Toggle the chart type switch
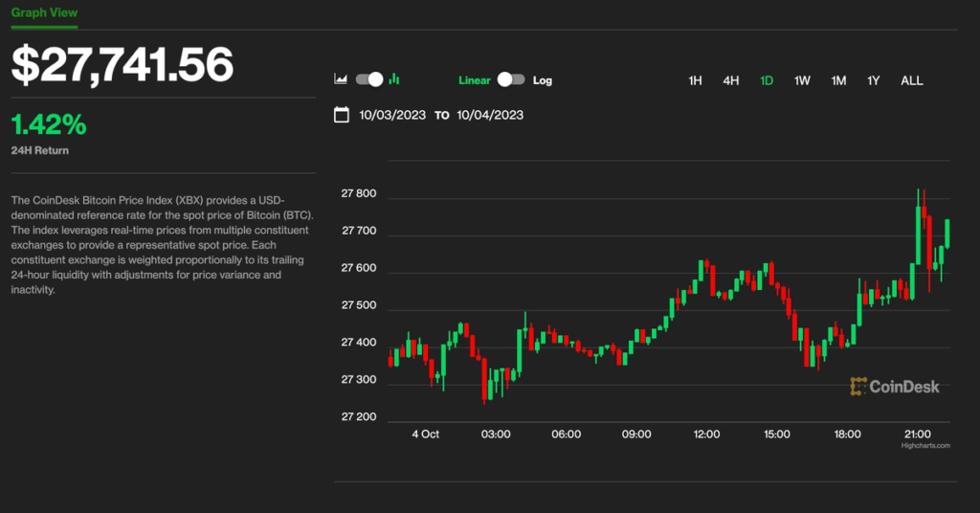 (368, 79)
